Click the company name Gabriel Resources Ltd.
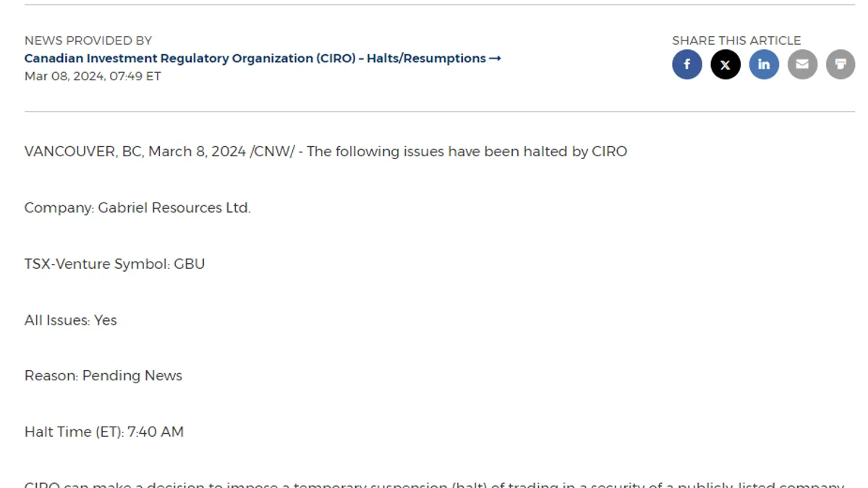 click(174, 208)
